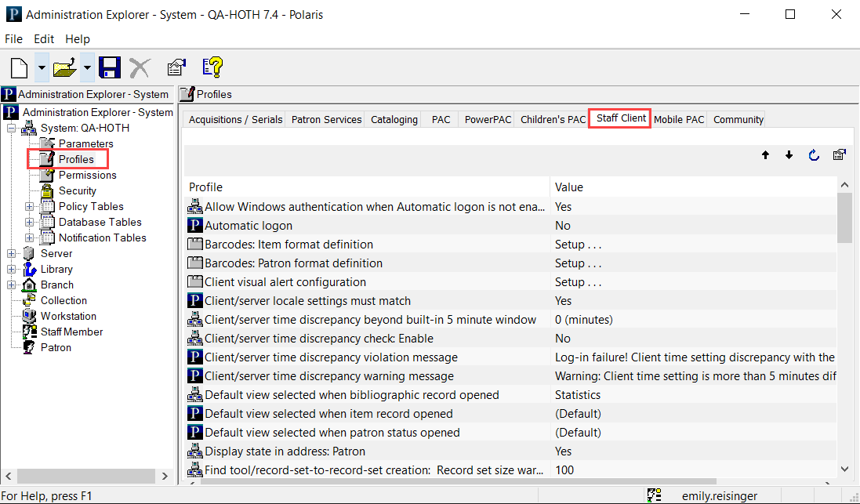Click the Save floppy disk icon
Viewport: 860px width, 504px height.
pos(110,68)
